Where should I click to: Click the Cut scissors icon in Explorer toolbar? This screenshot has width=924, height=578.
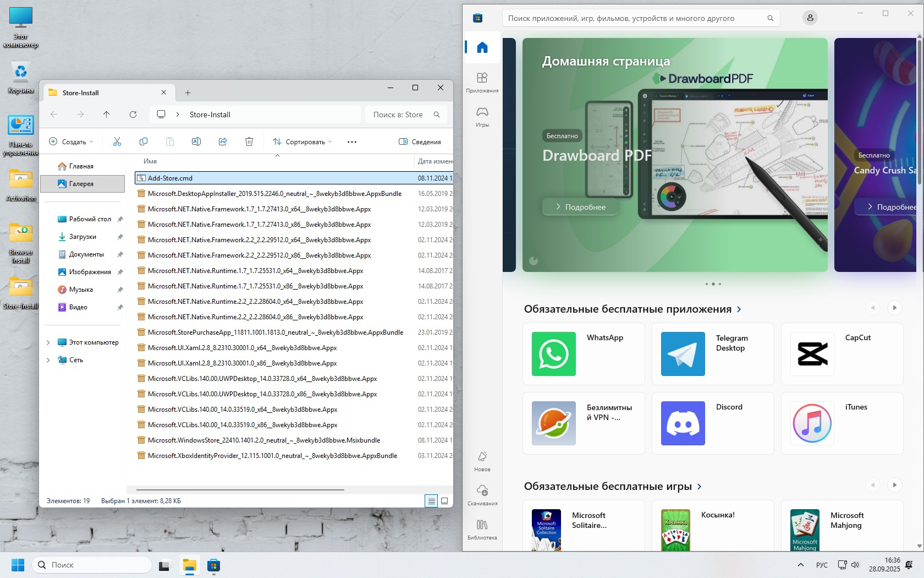pyautogui.click(x=117, y=142)
